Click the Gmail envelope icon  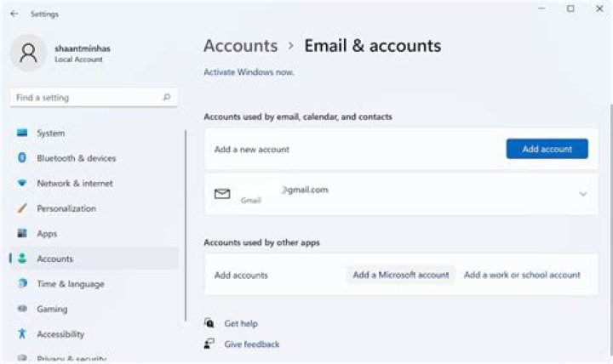(x=222, y=194)
